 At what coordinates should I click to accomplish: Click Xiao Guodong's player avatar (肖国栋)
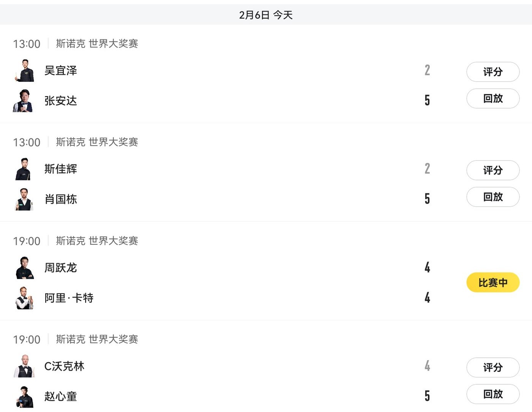point(24,199)
